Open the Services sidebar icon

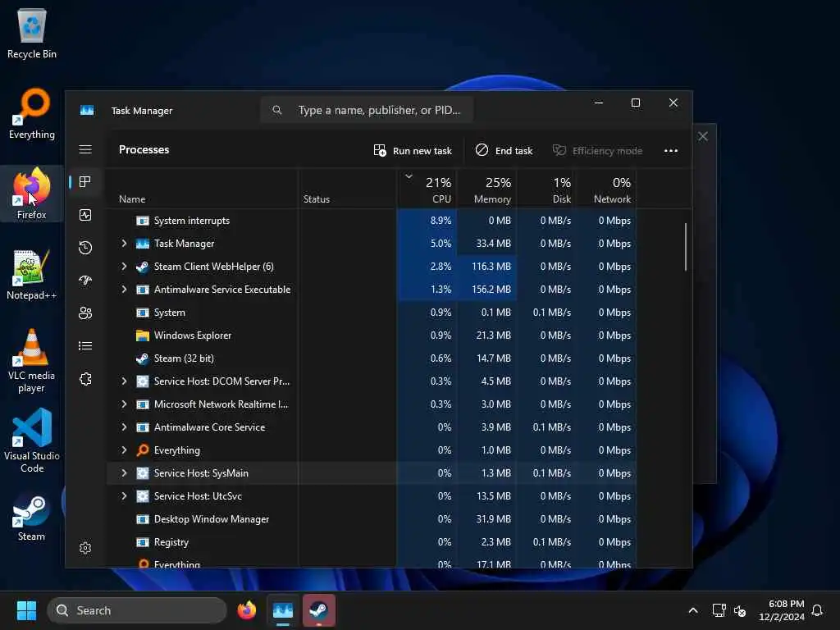[x=85, y=379]
